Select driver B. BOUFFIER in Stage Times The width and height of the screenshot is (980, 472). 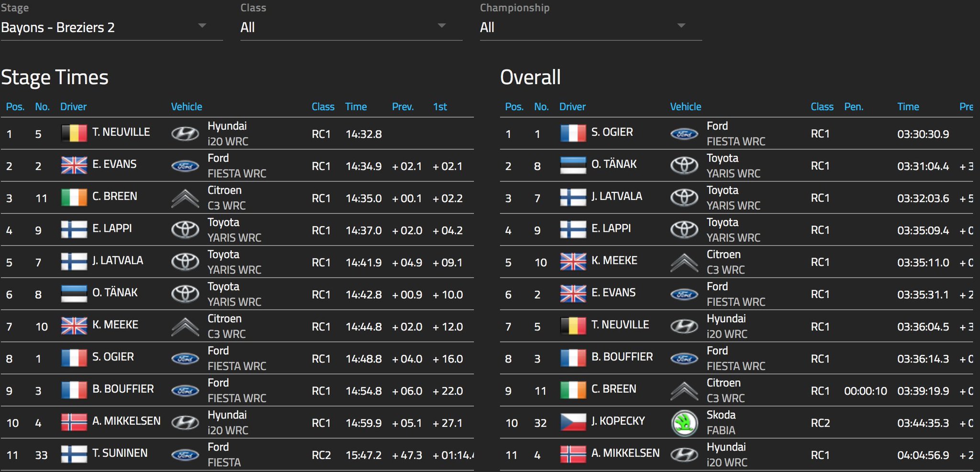coord(123,389)
